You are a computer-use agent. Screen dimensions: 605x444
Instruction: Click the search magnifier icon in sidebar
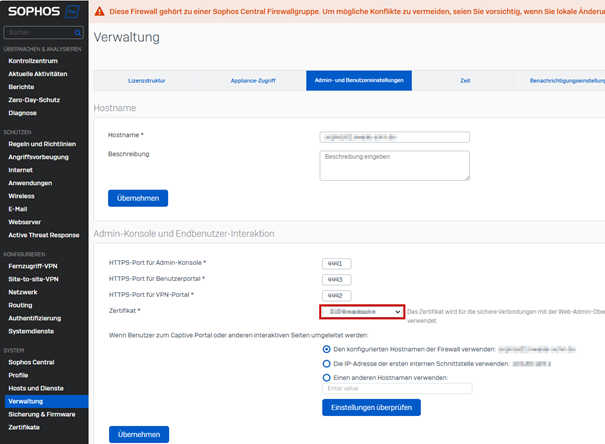coord(78,33)
